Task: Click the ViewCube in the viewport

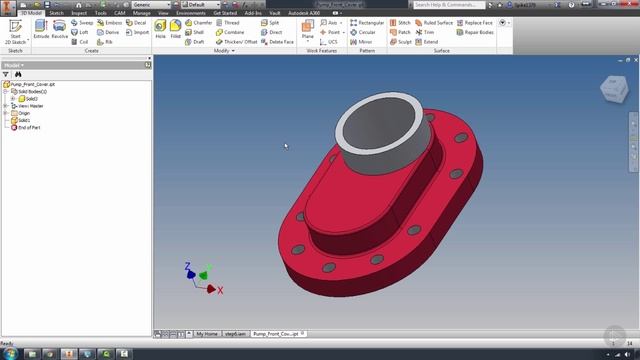Action: 614,89
